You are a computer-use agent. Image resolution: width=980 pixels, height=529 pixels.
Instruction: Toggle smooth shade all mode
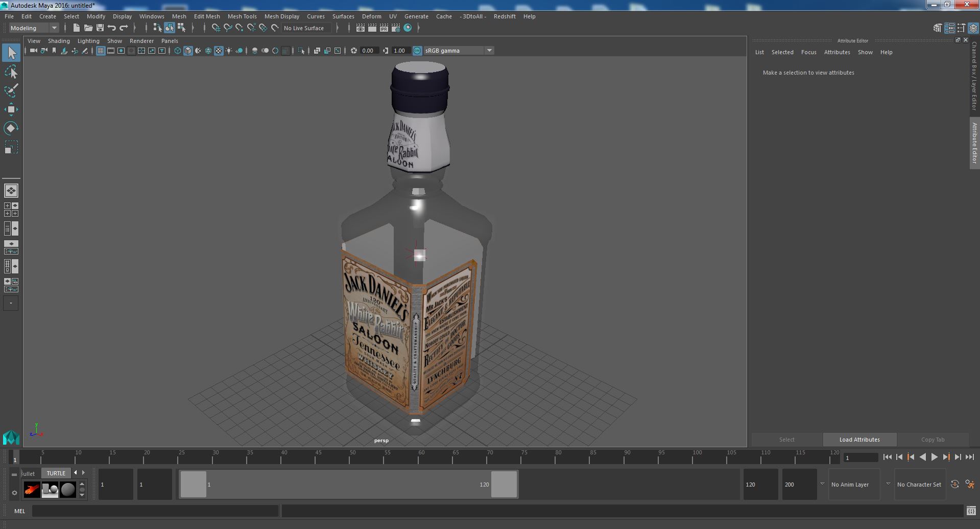coord(188,51)
